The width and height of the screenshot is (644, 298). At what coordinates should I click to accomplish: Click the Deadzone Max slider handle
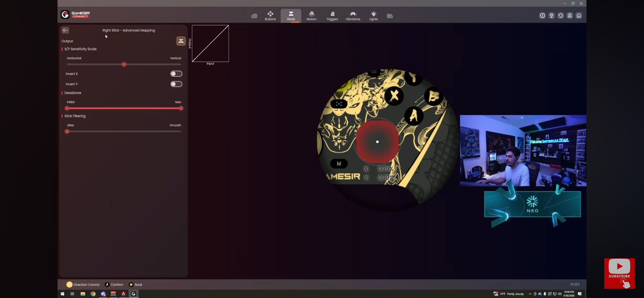pyautogui.click(x=181, y=108)
